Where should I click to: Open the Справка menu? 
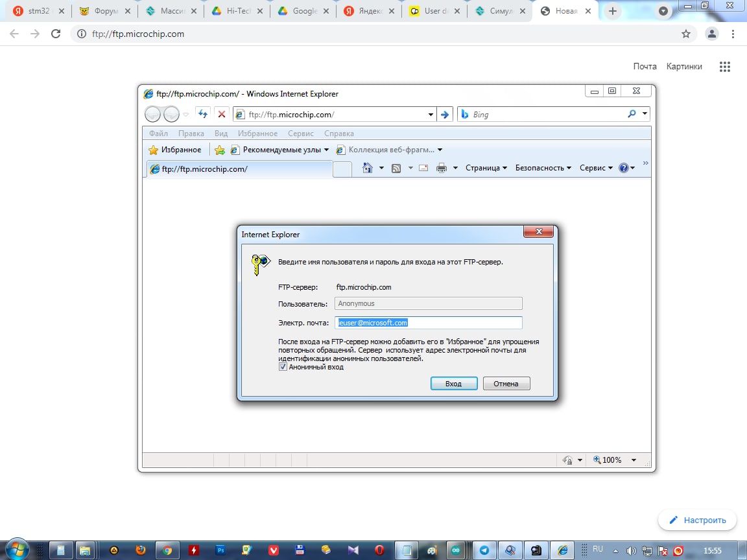pos(338,134)
